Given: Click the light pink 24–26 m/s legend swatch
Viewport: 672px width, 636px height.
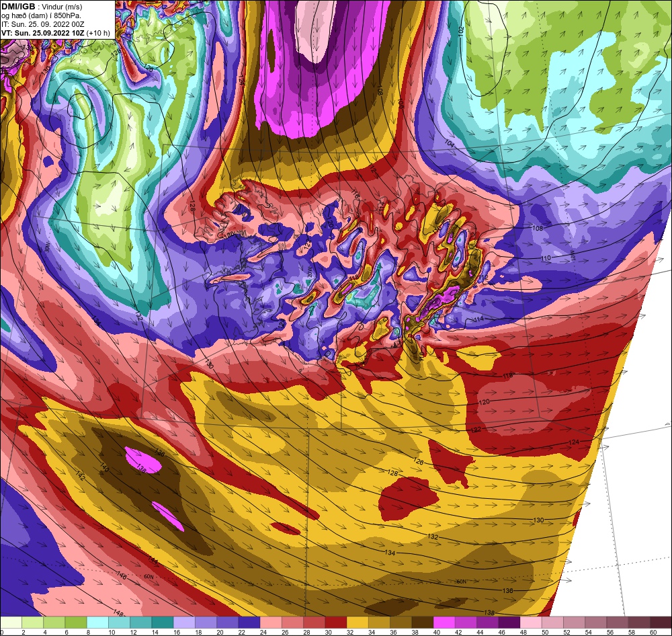Looking at the screenshot, I should tap(271, 623).
